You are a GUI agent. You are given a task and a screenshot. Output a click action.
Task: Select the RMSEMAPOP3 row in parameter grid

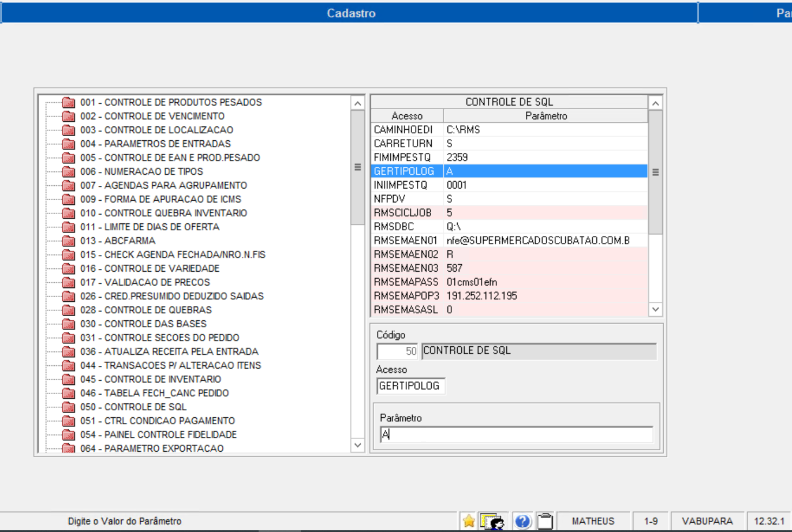point(509,296)
